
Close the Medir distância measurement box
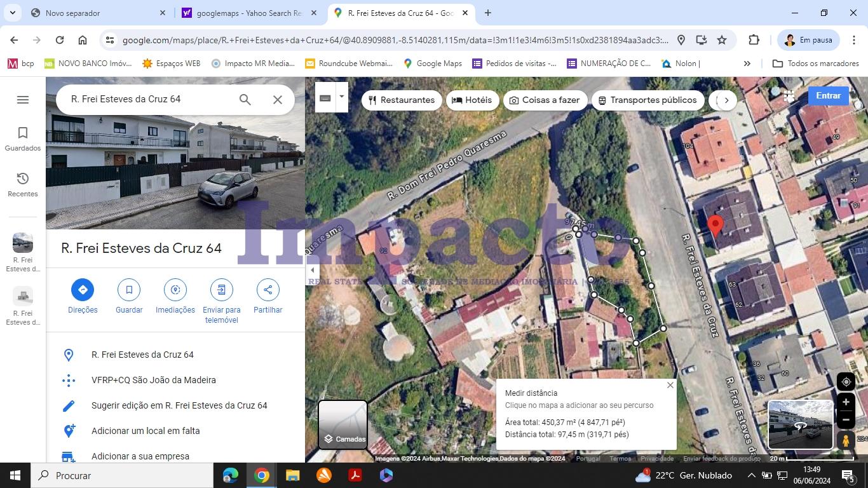click(670, 385)
